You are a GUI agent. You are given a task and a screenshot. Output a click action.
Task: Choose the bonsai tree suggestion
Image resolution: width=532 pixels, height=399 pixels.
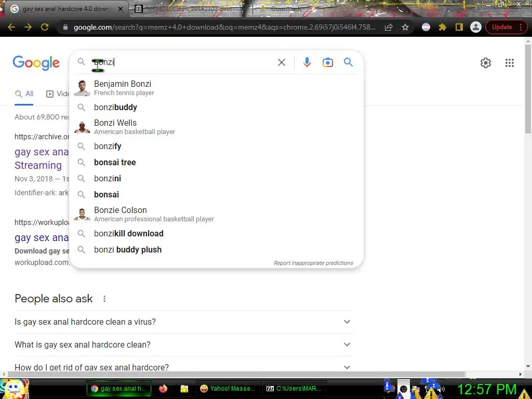[x=216, y=162]
